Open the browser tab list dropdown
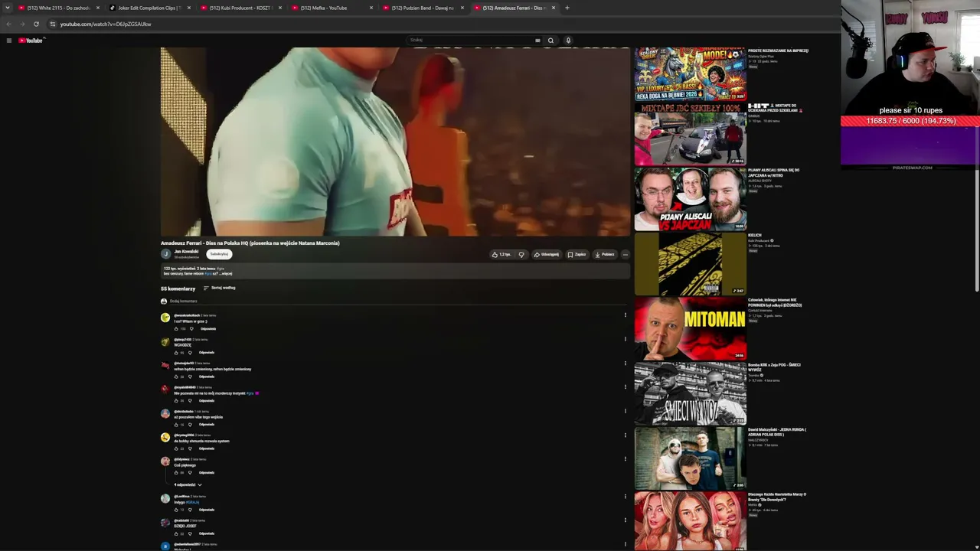This screenshot has height=551, width=980. pyautogui.click(x=7, y=8)
